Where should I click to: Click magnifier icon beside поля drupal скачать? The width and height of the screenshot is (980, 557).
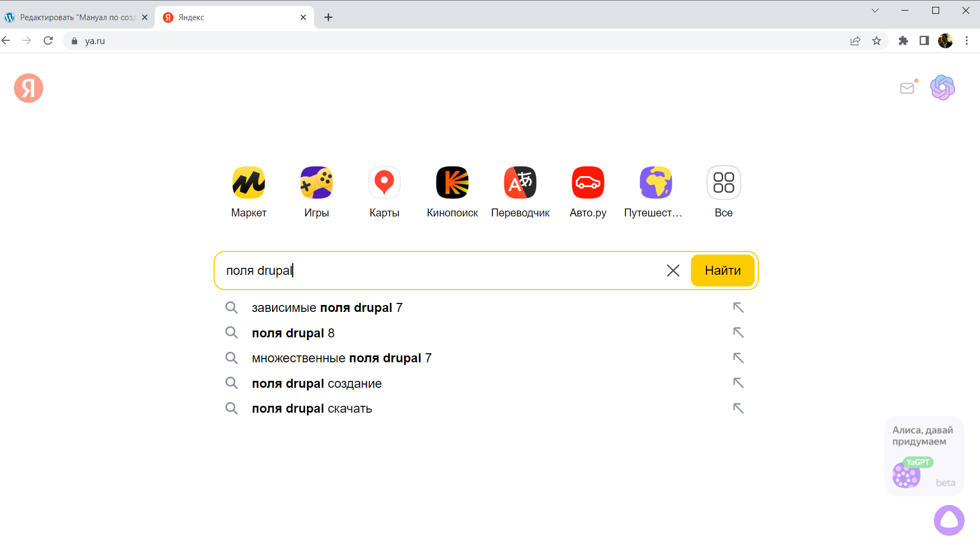(x=231, y=408)
